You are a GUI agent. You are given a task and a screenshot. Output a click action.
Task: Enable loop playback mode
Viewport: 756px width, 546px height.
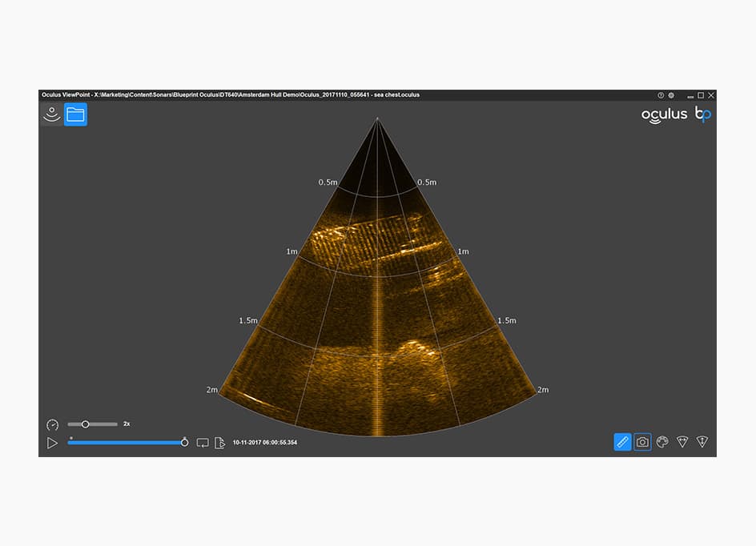coord(202,441)
